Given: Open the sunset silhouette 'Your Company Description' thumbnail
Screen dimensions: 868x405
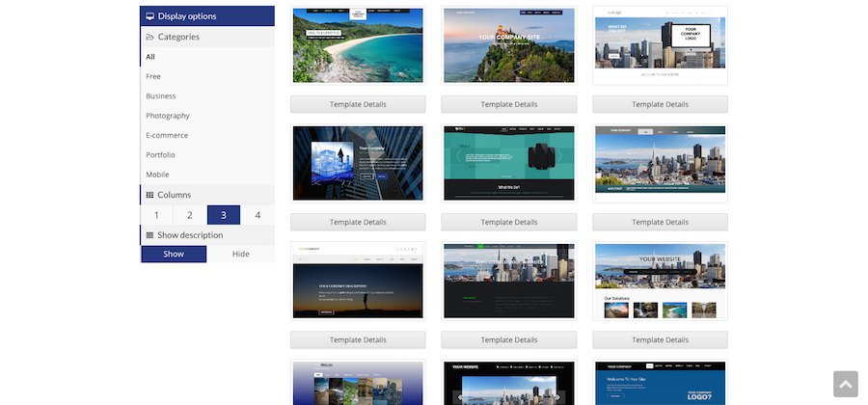Looking at the screenshot, I should 358,281.
